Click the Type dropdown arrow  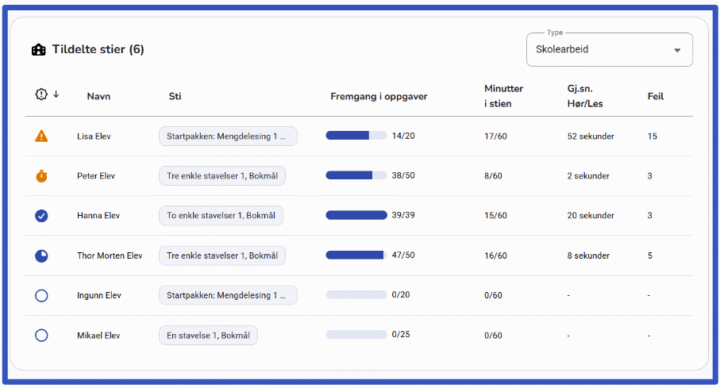click(677, 50)
